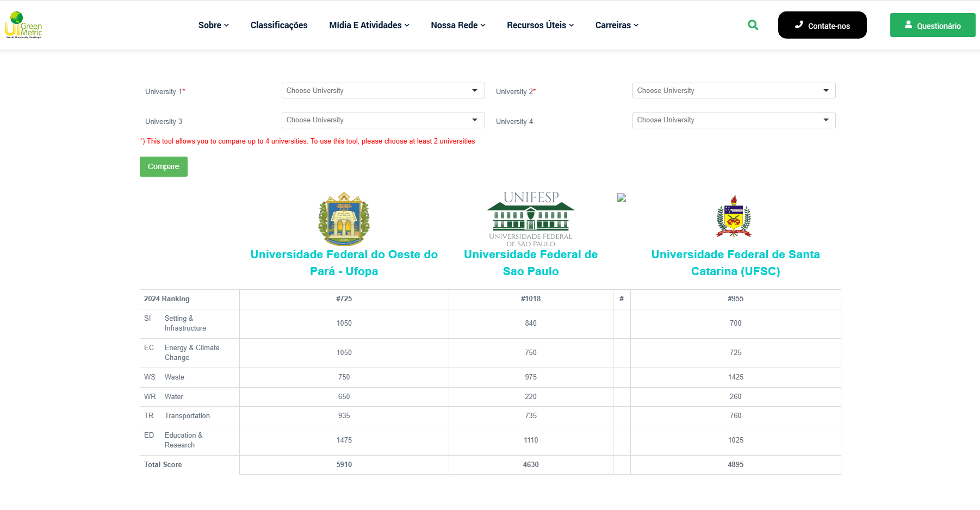Click the red comparison tool notice text

(x=307, y=141)
